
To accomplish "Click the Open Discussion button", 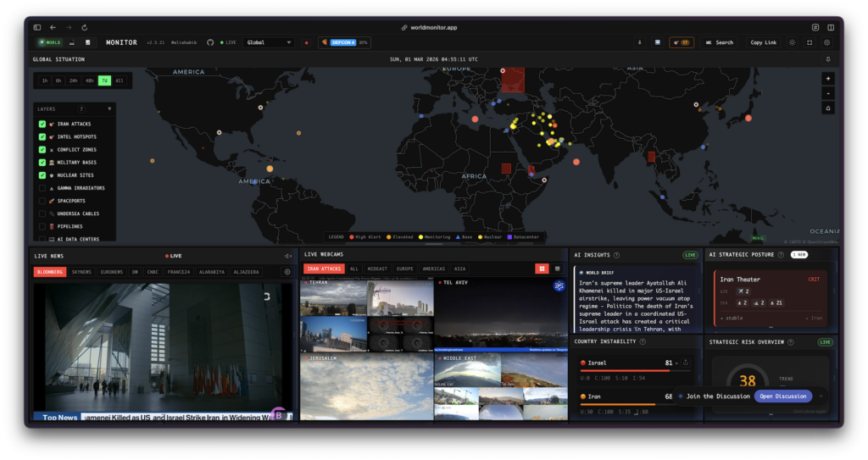I will (x=782, y=396).
